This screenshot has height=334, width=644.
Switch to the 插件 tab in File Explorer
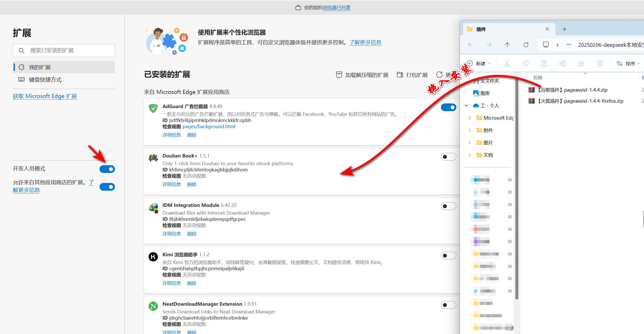tap(481, 29)
